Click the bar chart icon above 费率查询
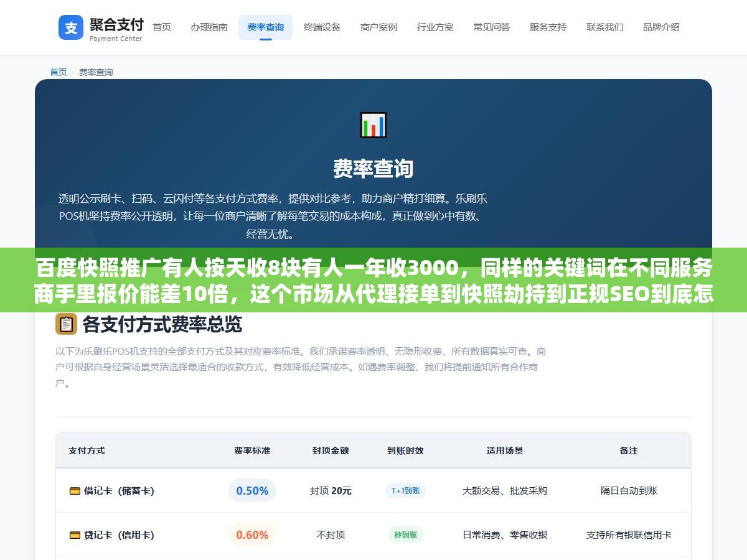Screen dimensions: 747x560 point(374,125)
